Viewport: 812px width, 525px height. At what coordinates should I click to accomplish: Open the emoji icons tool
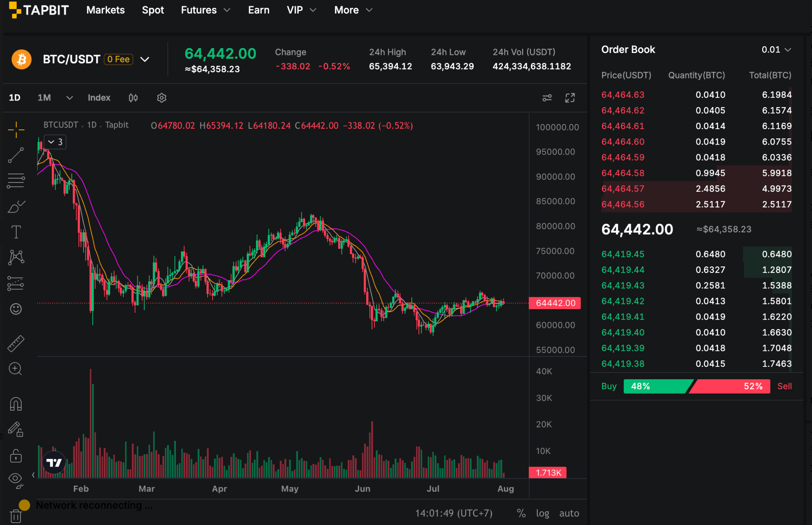(x=16, y=309)
